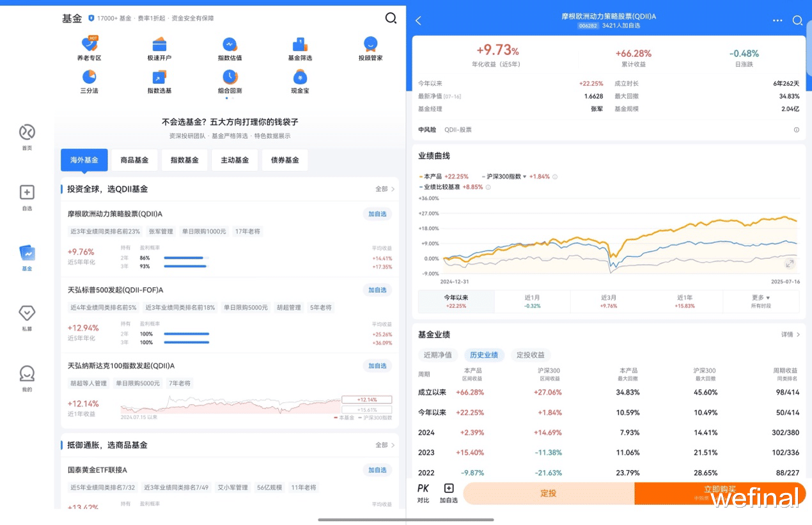Expand 全部 for 投资全球 QDII section

[385, 189]
